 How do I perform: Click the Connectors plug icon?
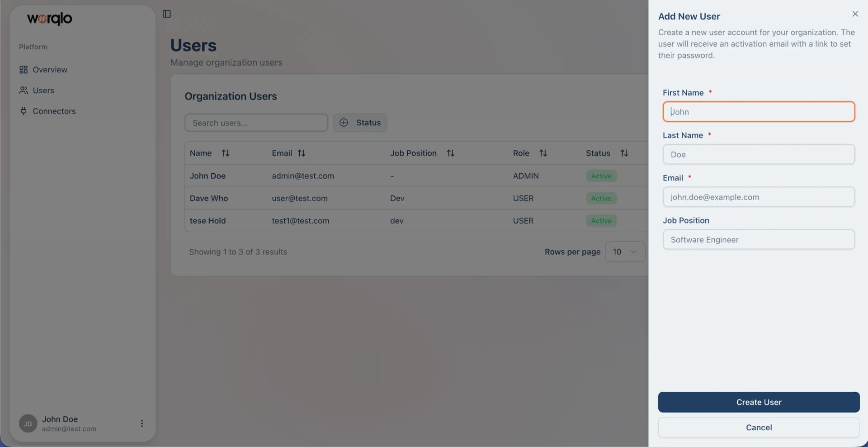coord(24,111)
